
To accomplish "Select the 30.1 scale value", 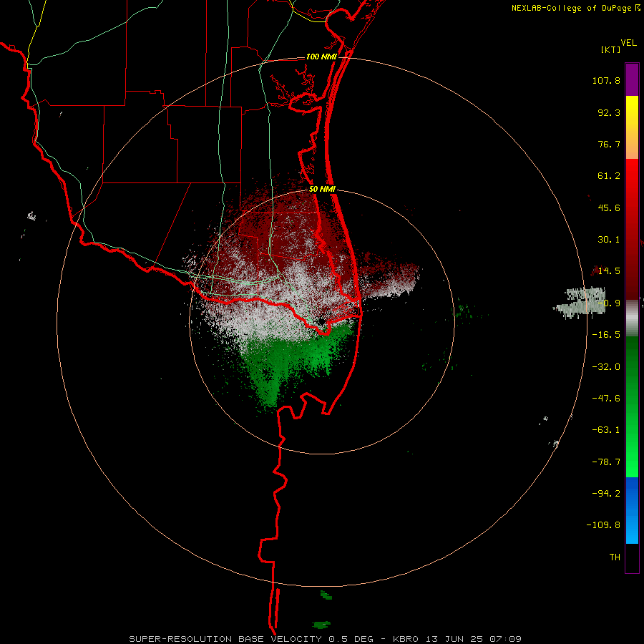I will (x=609, y=240).
